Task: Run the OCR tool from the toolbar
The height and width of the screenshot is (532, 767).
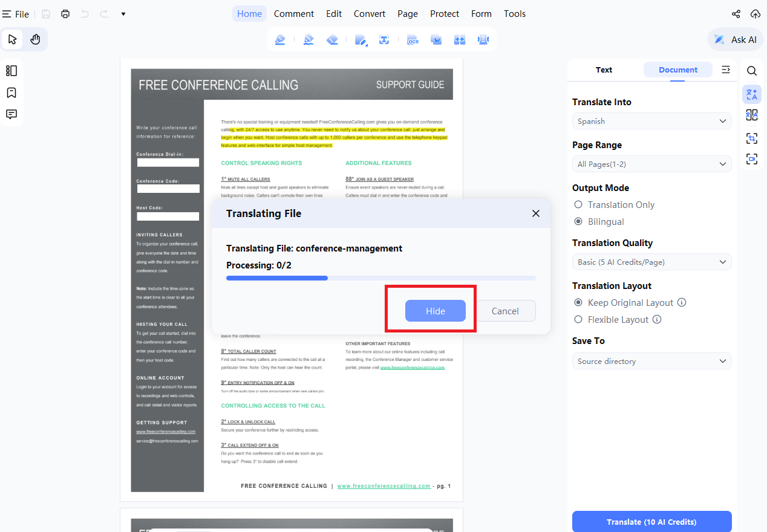Action: (x=413, y=40)
